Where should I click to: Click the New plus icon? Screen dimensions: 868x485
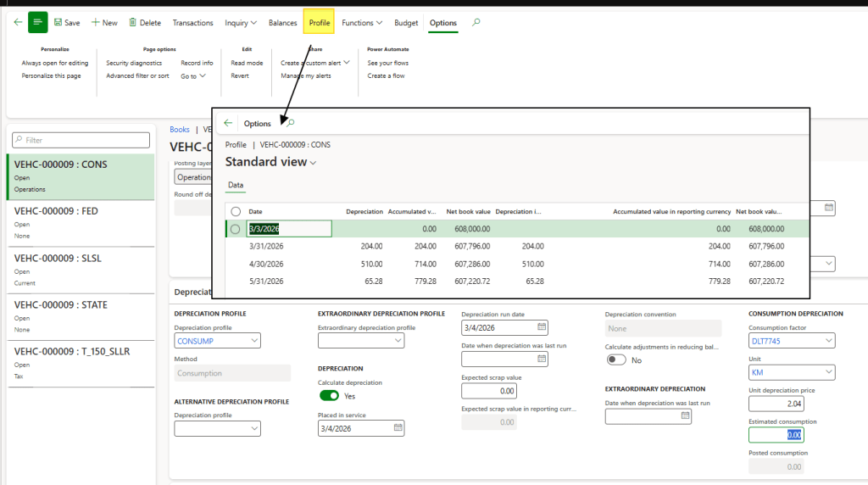click(96, 23)
